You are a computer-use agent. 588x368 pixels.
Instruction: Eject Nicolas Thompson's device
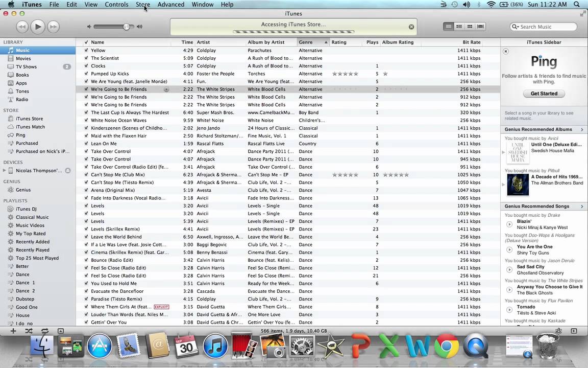pos(68,171)
